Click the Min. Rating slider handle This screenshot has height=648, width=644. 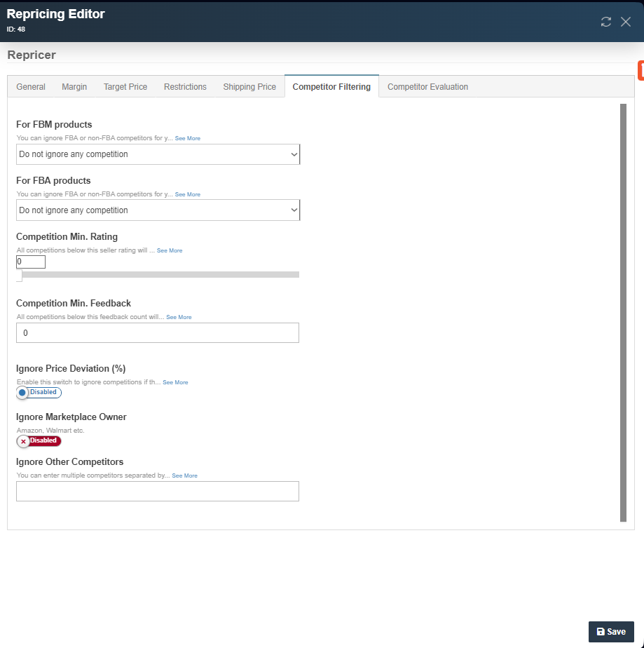pyautogui.click(x=19, y=275)
